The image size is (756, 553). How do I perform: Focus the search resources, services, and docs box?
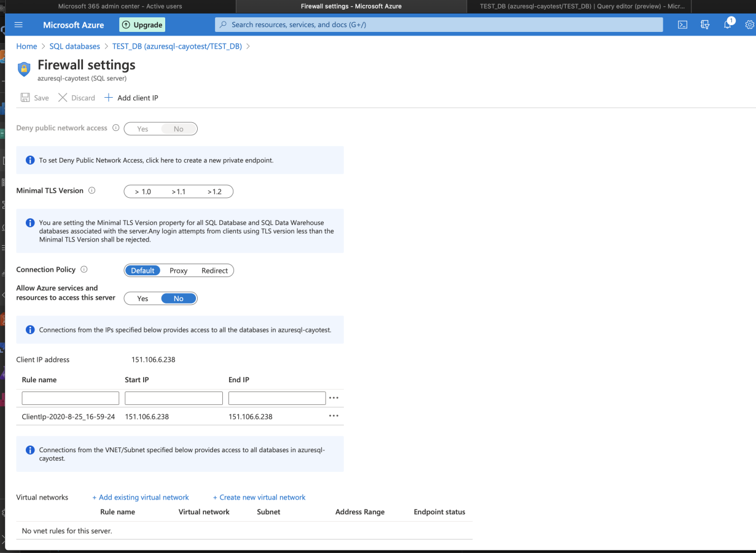pyautogui.click(x=439, y=25)
